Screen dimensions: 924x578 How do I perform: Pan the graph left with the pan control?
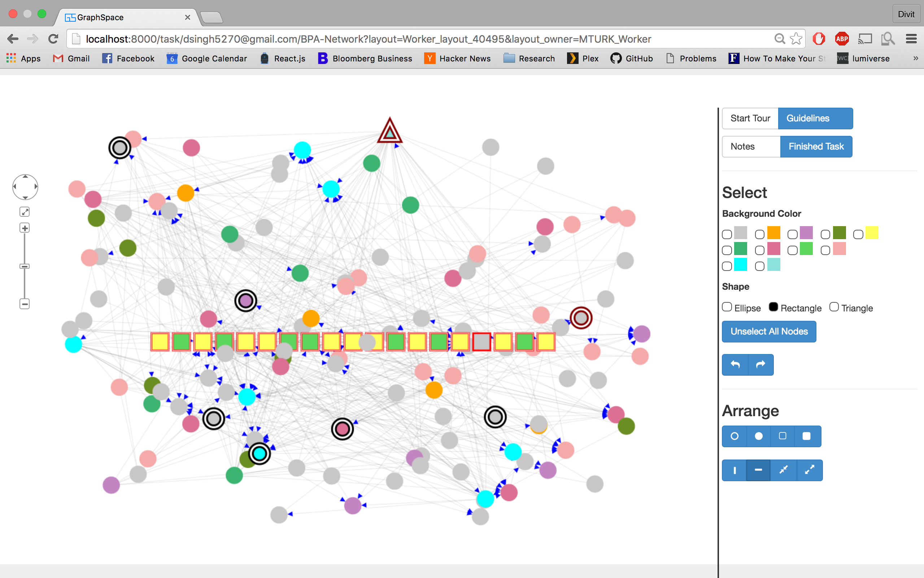coord(15,187)
